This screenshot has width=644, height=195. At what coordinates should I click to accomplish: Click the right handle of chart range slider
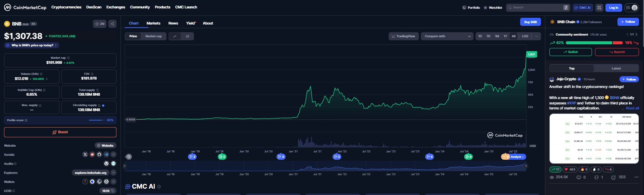(x=526, y=166)
